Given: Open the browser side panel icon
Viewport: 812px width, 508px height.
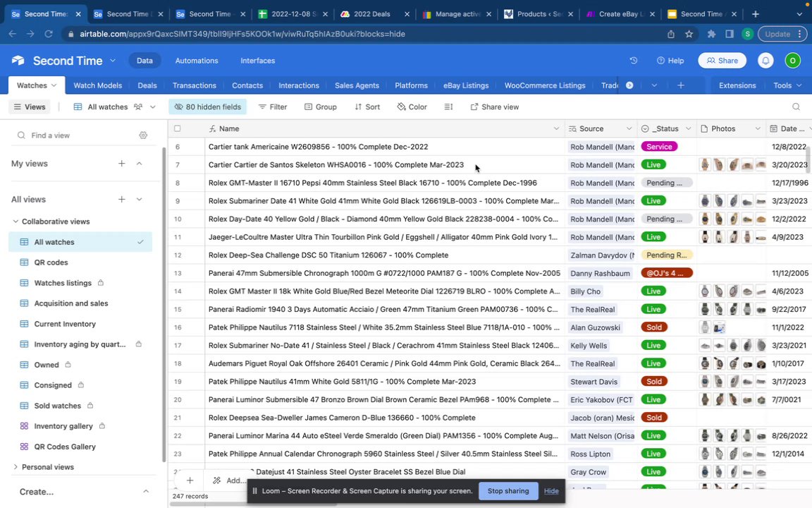Looking at the screenshot, I should click(x=729, y=34).
